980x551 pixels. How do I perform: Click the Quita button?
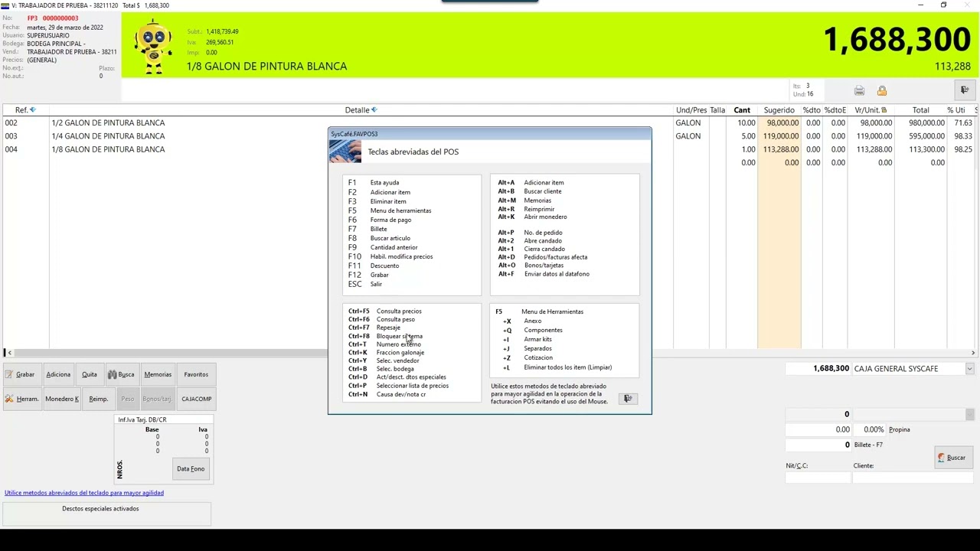(x=90, y=374)
